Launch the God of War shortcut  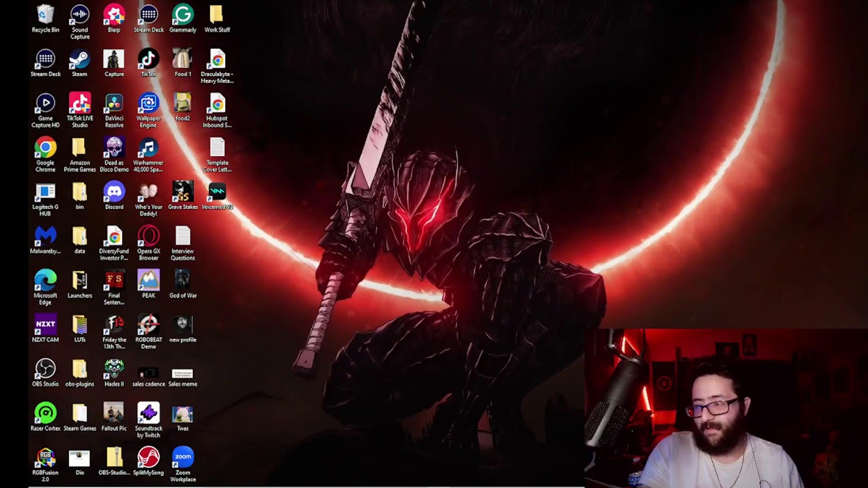point(182,285)
